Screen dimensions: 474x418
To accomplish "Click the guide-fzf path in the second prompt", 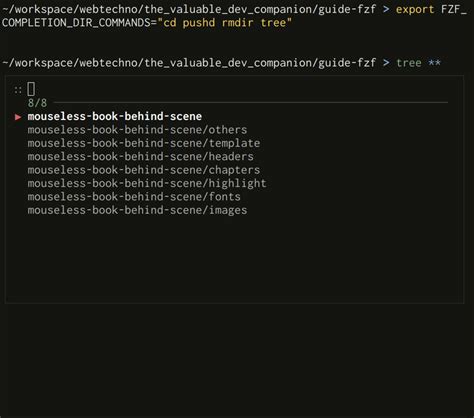I will (347, 63).
